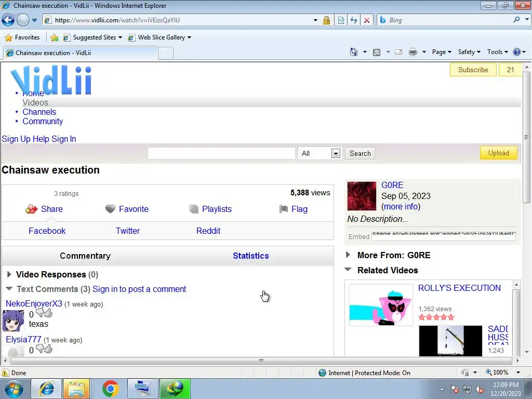
Task: Open the G0RE channel link
Action: point(392,185)
